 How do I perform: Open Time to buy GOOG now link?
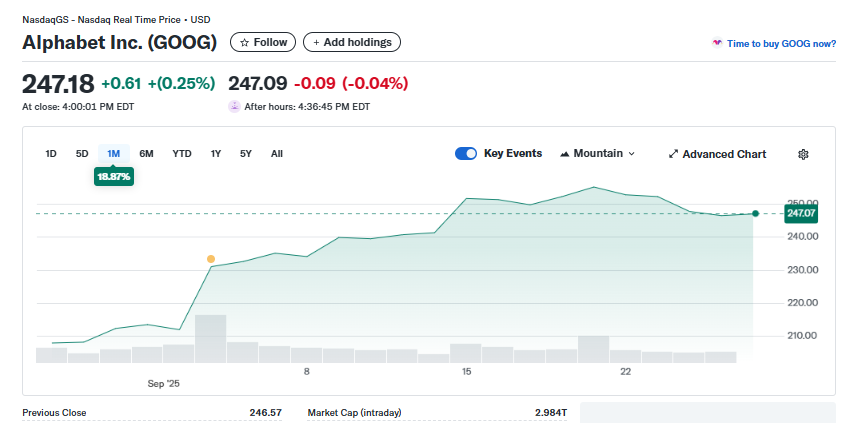pos(782,43)
